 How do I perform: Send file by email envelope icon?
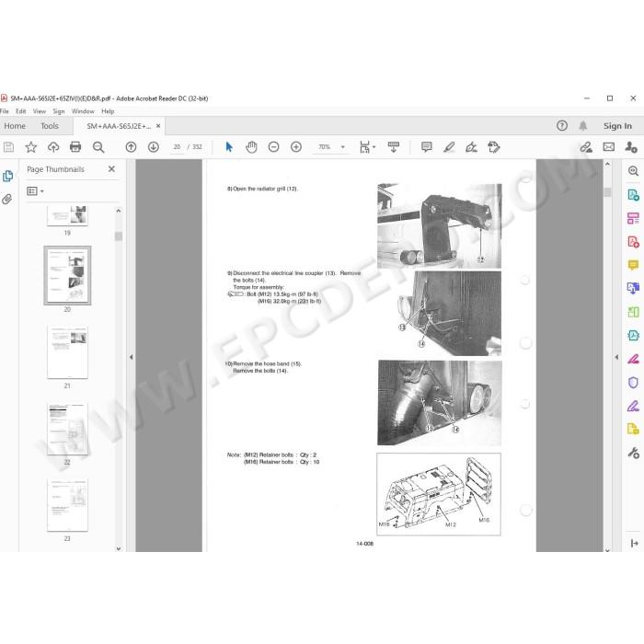(609, 147)
